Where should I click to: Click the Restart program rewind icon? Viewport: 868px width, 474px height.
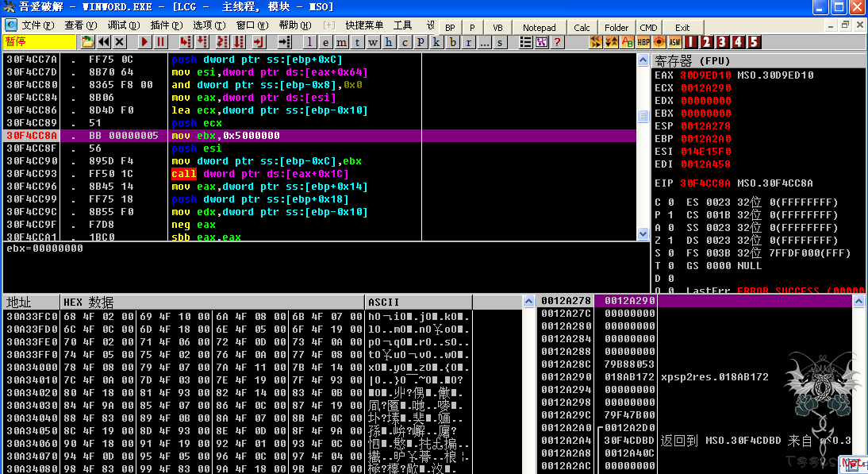pos(103,42)
